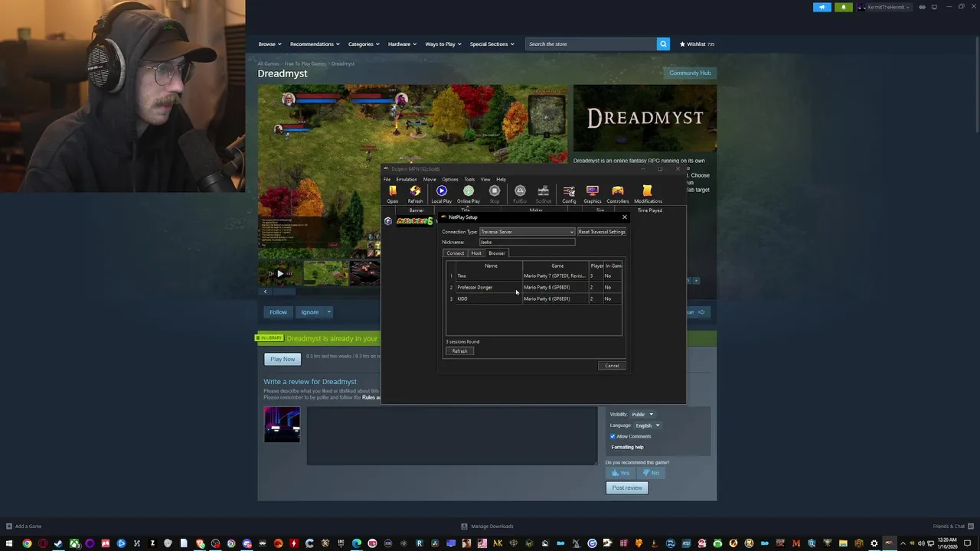Click the FullScr toolbar icon
The image size is (980, 551).
[x=520, y=194]
